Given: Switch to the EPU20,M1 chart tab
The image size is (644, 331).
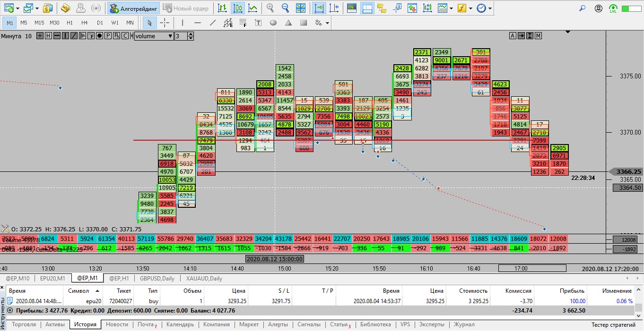Looking at the screenshot, I should [x=52, y=278].
